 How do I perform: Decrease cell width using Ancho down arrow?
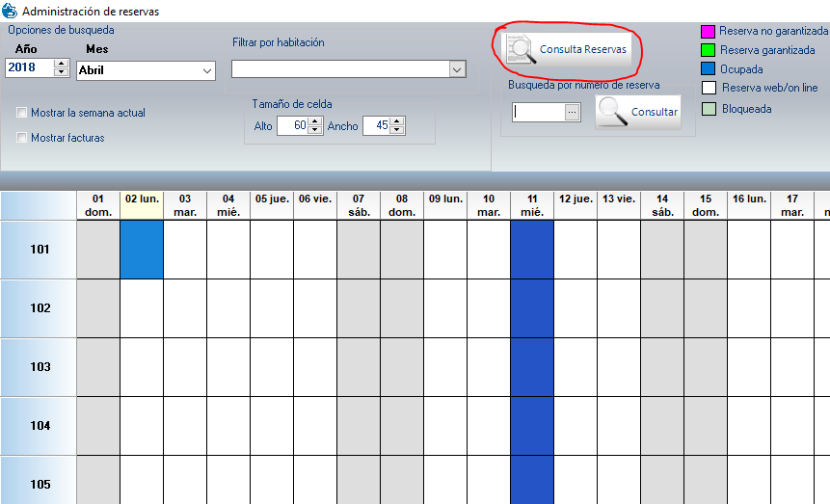pyautogui.click(x=397, y=130)
